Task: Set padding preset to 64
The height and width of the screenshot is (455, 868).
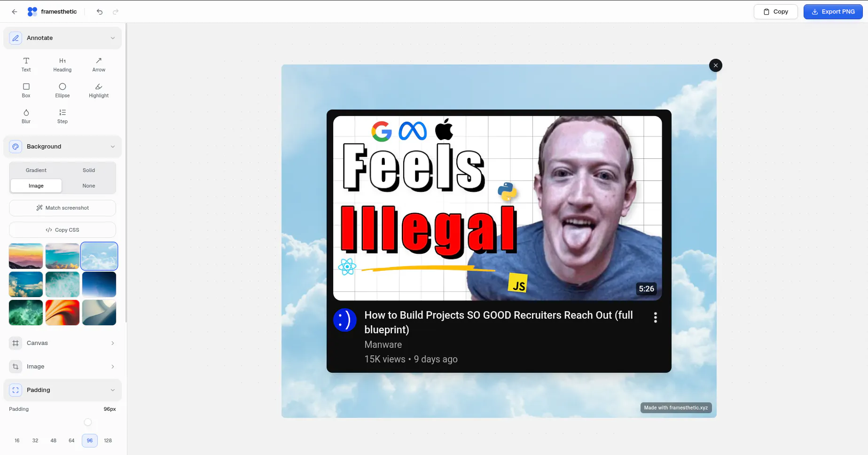Action: pos(71,440)
